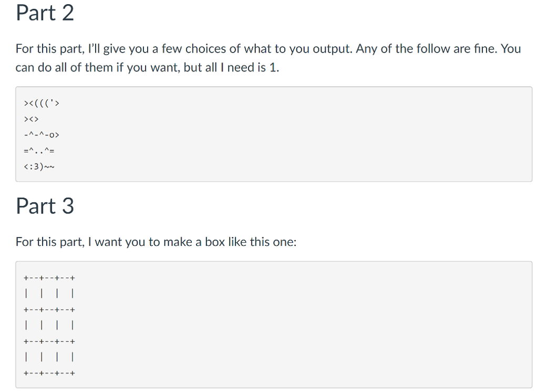Click the sentence starting "For this part, I'll give"
The width and height of the screenshot is (538, 392).
(185, 49)
